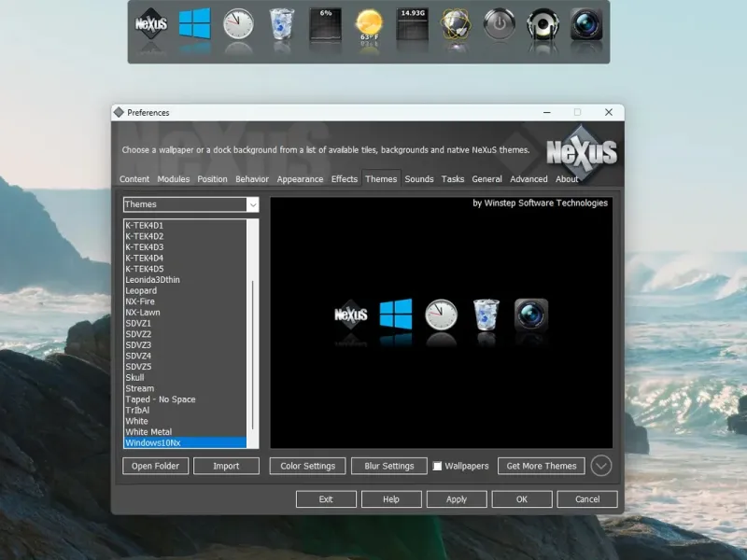Click the NeXuS logo icon in dock
The image size is (747, 560).
(151, 23)
